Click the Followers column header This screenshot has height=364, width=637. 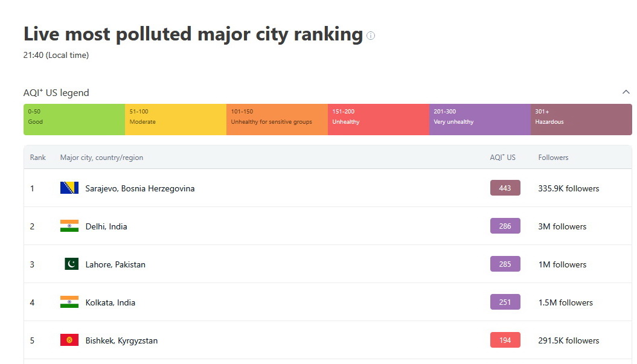553,158
